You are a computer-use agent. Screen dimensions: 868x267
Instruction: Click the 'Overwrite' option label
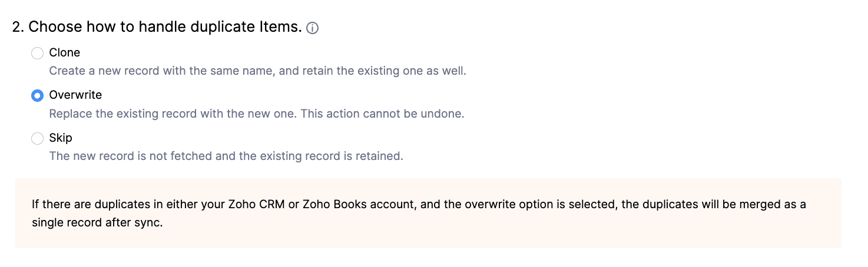coord(75,95)
